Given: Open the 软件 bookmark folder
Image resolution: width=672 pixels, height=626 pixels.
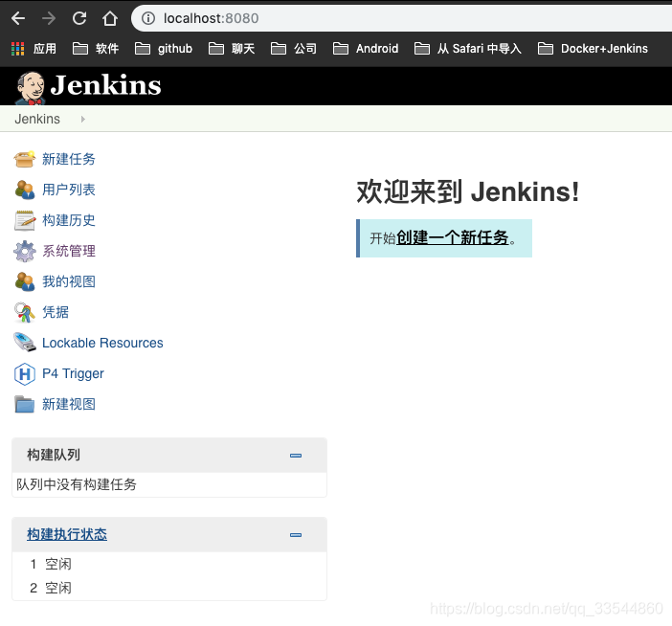Looking at the screenshot, I should click(96, 49).
